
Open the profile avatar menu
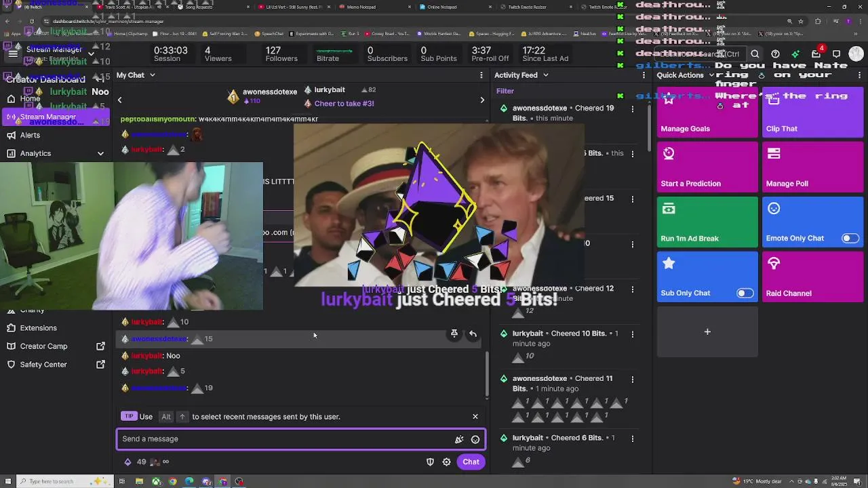[x=856, y=54]
